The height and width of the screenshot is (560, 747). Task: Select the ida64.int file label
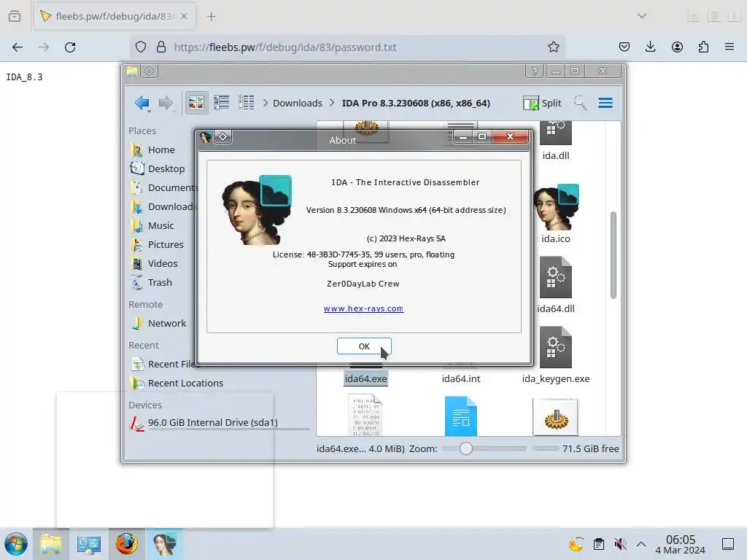coord(461,379)
